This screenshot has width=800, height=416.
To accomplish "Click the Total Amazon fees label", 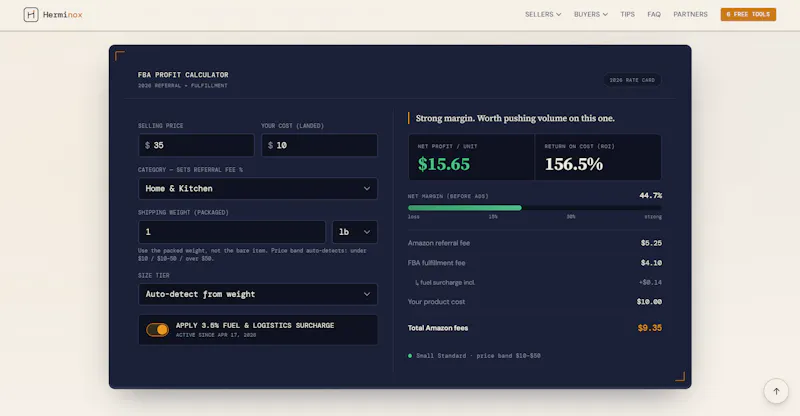I will [438, 328].
